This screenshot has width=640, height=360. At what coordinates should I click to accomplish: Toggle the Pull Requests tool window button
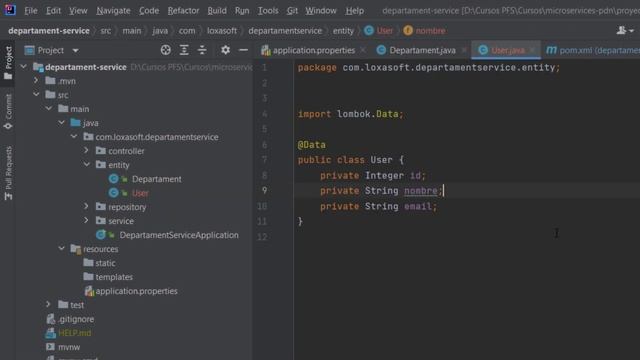8,173
